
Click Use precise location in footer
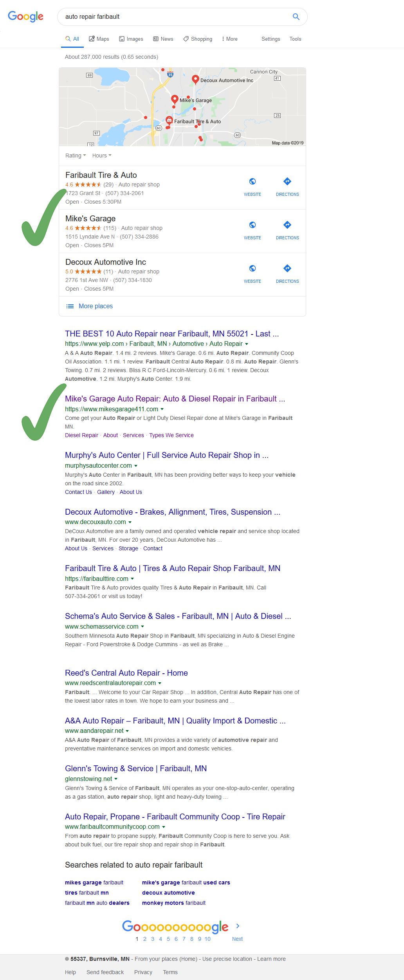pyautogui.click(x=227, y=959)
